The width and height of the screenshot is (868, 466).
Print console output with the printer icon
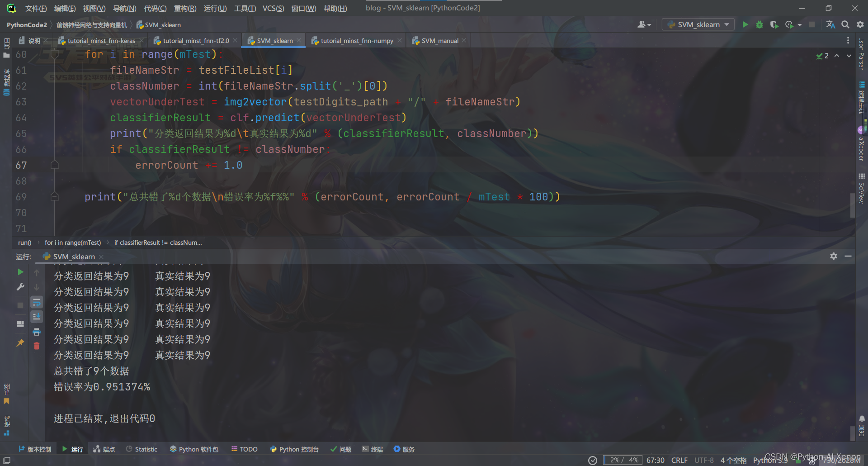37,332
